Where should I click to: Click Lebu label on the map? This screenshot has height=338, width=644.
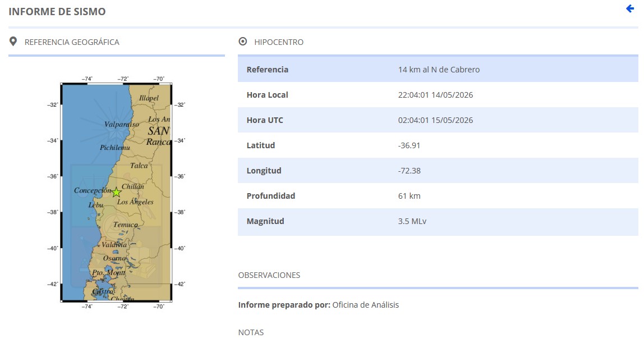coord(96,205)
